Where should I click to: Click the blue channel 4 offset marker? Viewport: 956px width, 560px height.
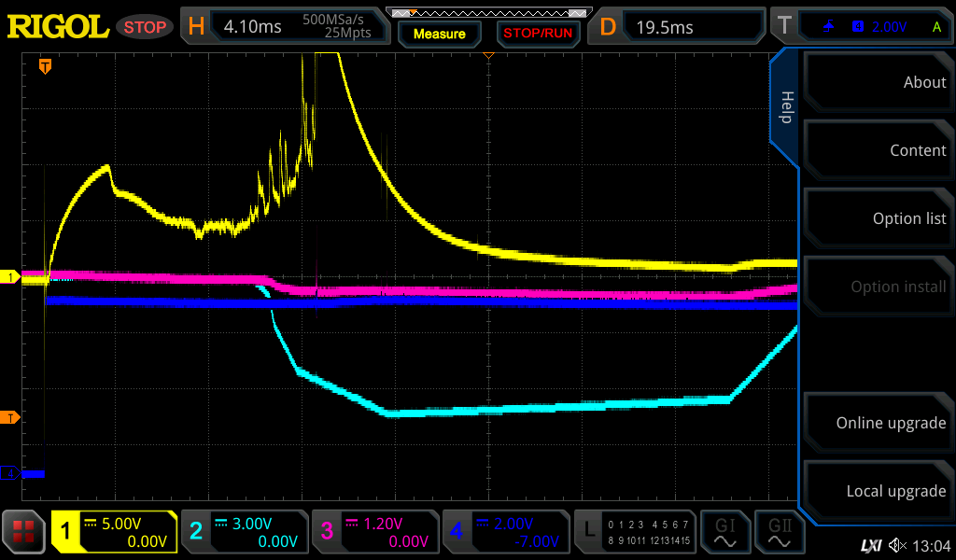click(10, 474)
